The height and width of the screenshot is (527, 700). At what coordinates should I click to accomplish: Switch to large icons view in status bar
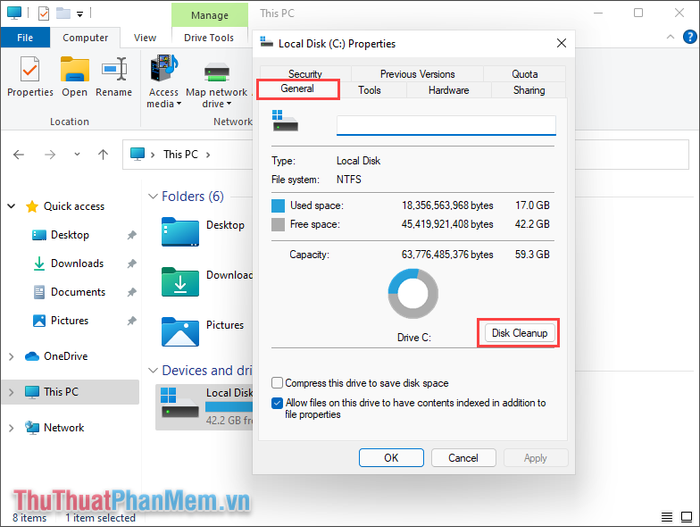(x=686, y=517)
